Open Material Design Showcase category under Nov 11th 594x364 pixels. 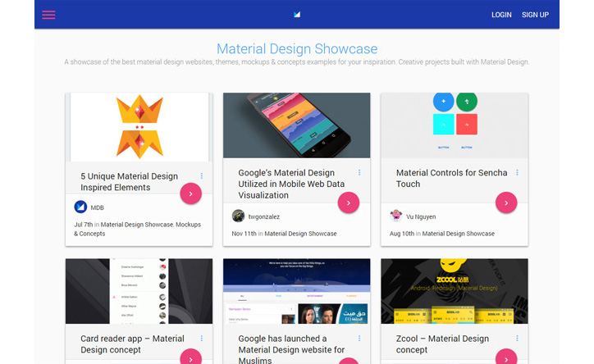[x=300, y=234]
